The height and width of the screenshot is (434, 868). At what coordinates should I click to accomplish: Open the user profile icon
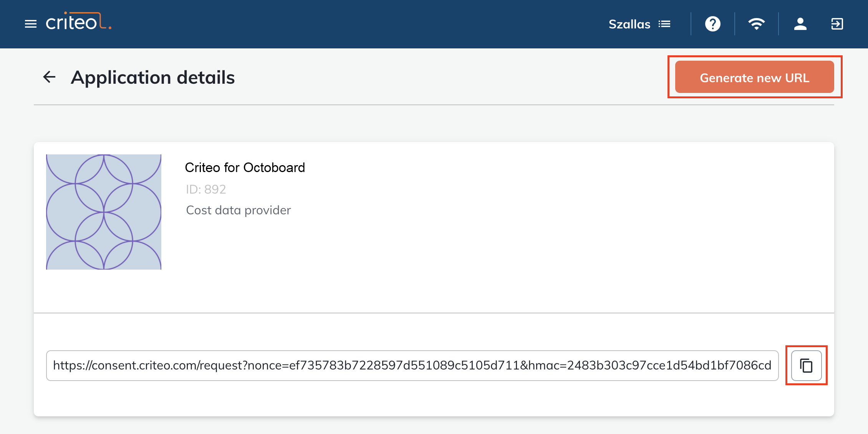[800, 24]
